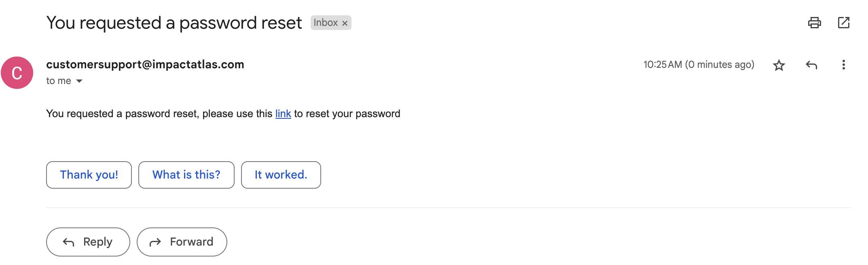
Task: Print this password reset email
Action: click(814, 23)
